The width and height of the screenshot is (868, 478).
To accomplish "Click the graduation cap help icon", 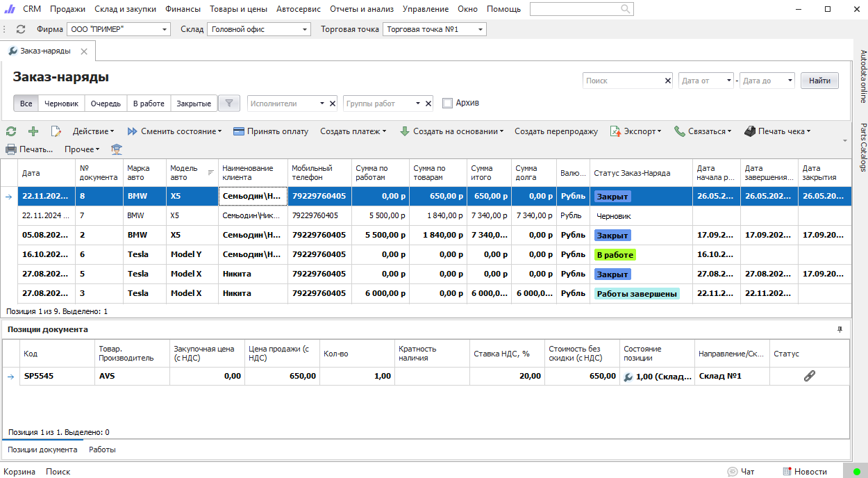I will tap(117, 149).
